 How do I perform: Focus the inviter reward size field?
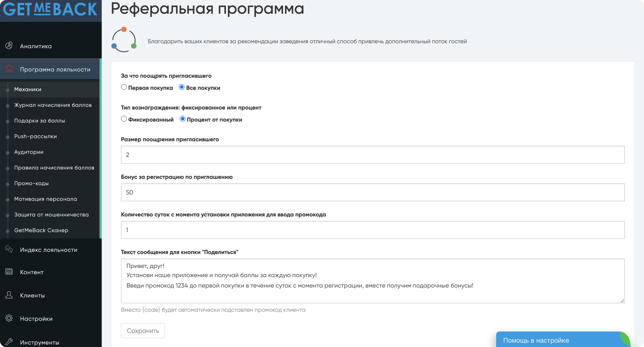tap(373, 154)
